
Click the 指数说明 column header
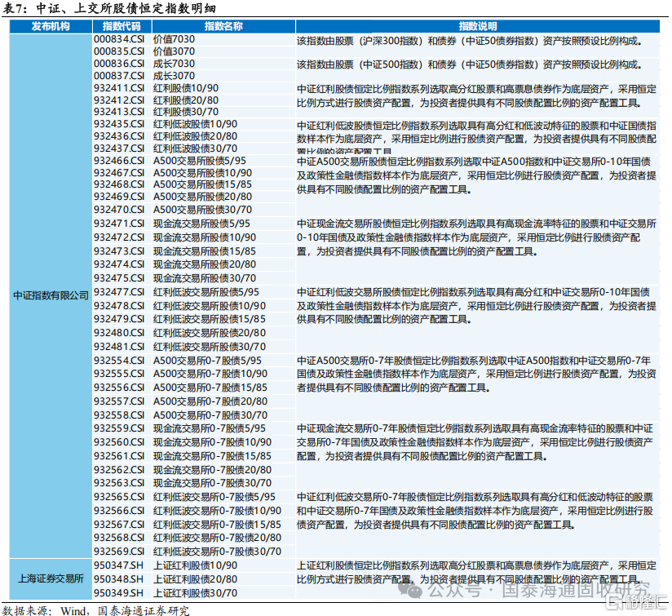[x=478, y=26]
